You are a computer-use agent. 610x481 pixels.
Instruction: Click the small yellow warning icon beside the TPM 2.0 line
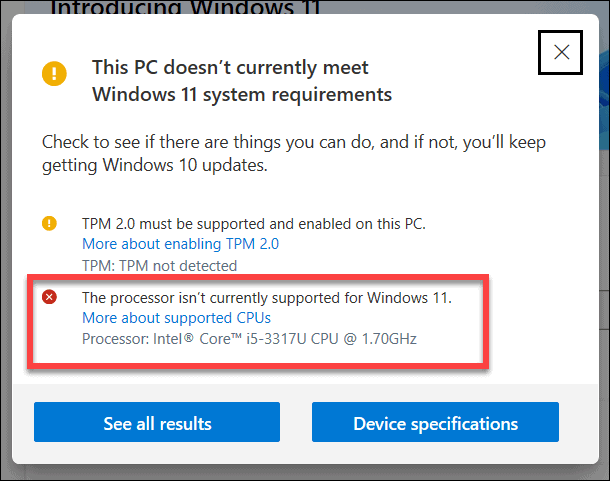pos(49,223)
